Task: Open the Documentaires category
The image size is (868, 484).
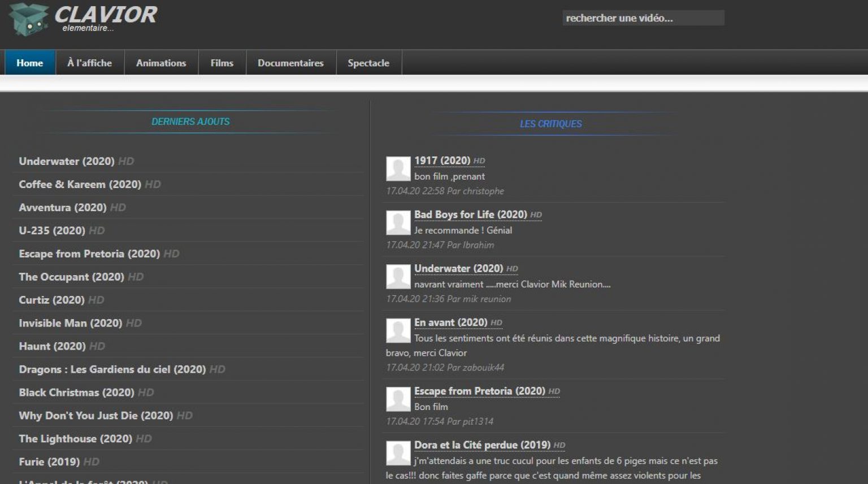Action: point(290,63)
